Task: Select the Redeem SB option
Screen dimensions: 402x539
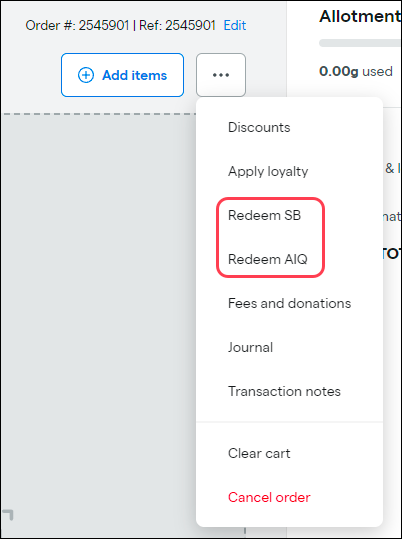Action: (x=264, y=215)
